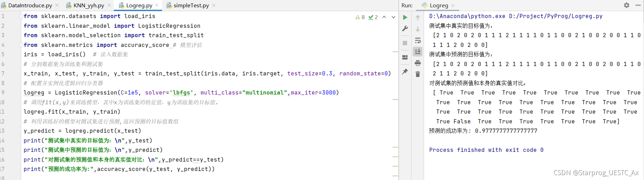This screenshot has height=180, width=644.
Task: Click accuracy value 0.9777777777777777 in console
Action: point(506,131)
